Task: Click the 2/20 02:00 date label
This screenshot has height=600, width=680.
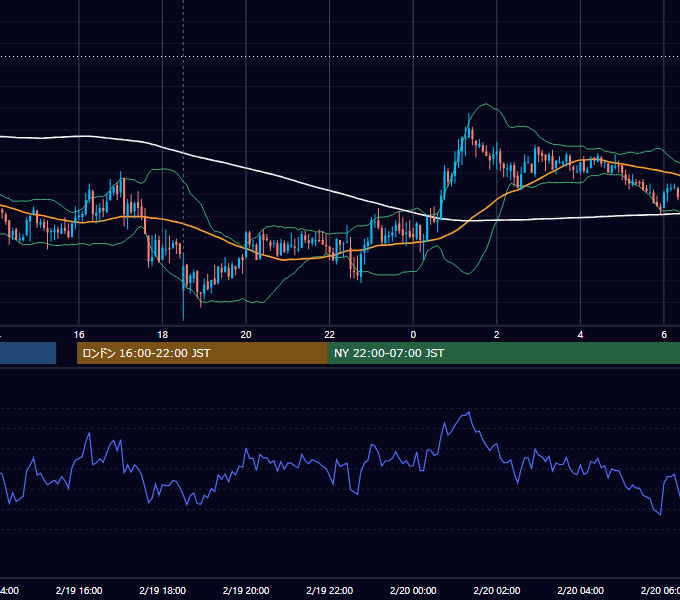Action: tap(497, 590)
